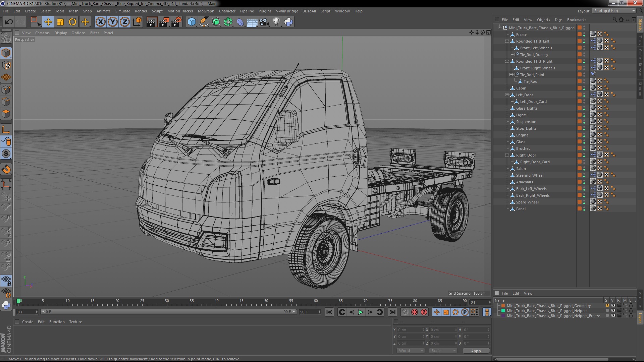Open viewport Cameras menu
Screen dimensions: 644x362
click(x=42, y=33)
